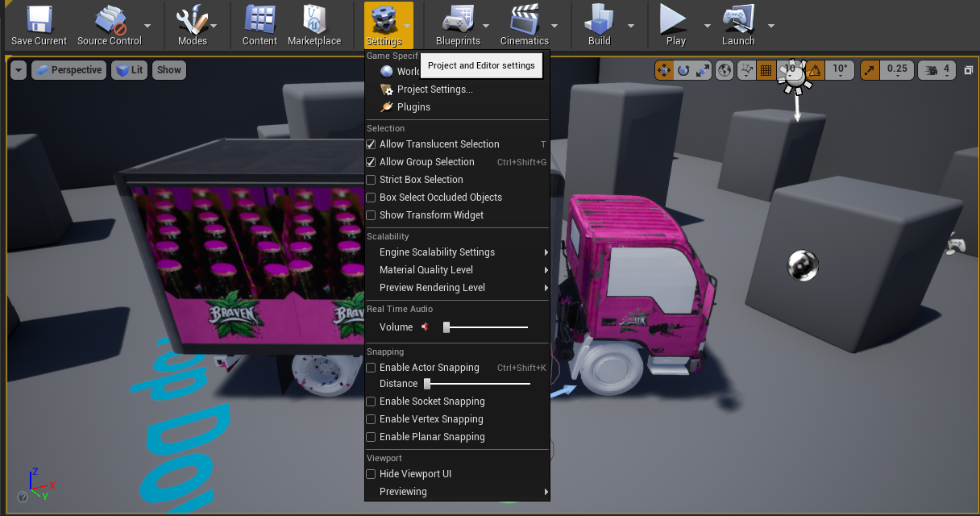Enable Strict Box Selection
Viewport: 980px width, 516px height.
coord(372,180)
